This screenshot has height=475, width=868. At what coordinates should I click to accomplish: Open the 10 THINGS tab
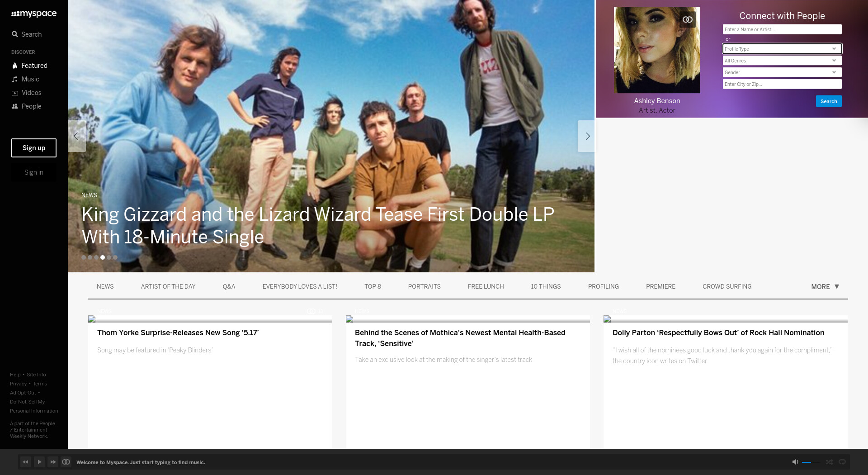click(x=546, y=287)
